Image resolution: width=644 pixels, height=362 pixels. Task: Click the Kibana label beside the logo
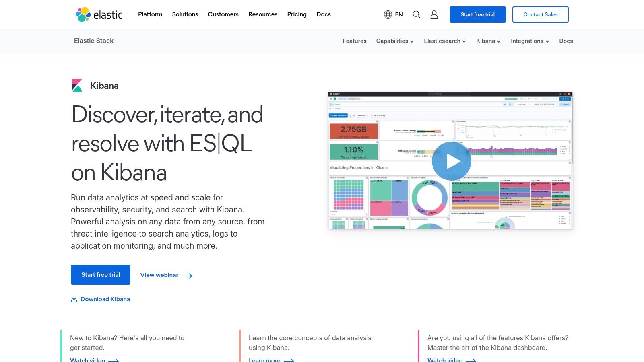[x=104, y=86]
